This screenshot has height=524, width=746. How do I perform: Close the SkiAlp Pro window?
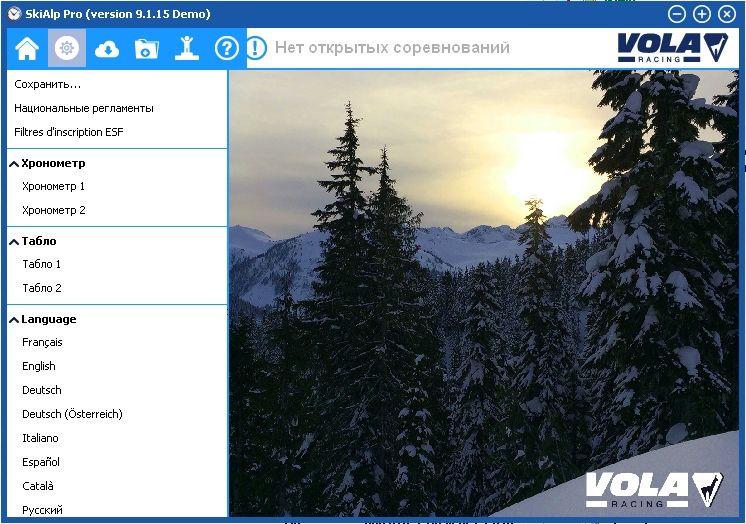727,14
